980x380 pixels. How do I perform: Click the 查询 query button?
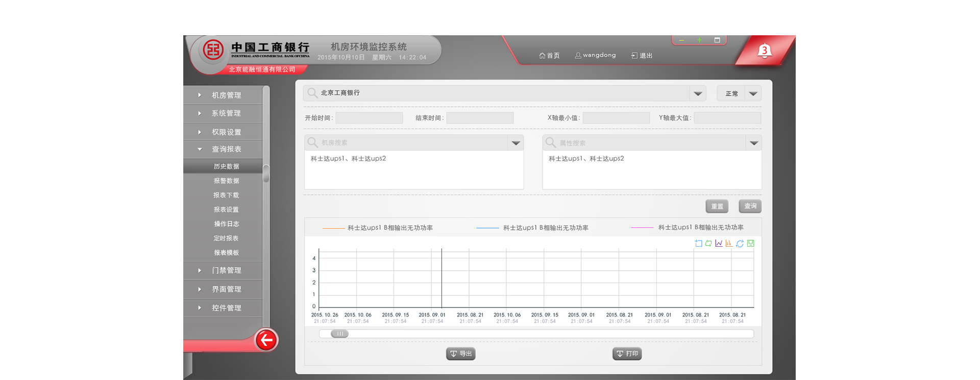click(750, 206)
